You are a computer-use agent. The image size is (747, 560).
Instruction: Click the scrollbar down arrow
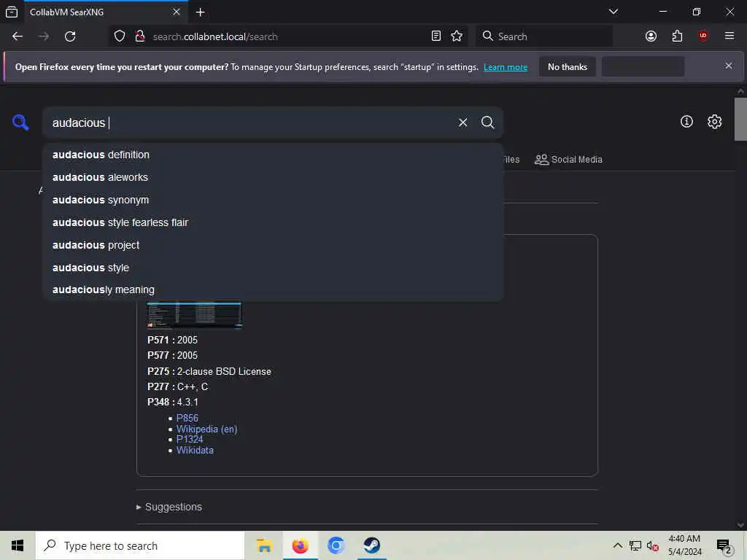(x=740, y=525)
